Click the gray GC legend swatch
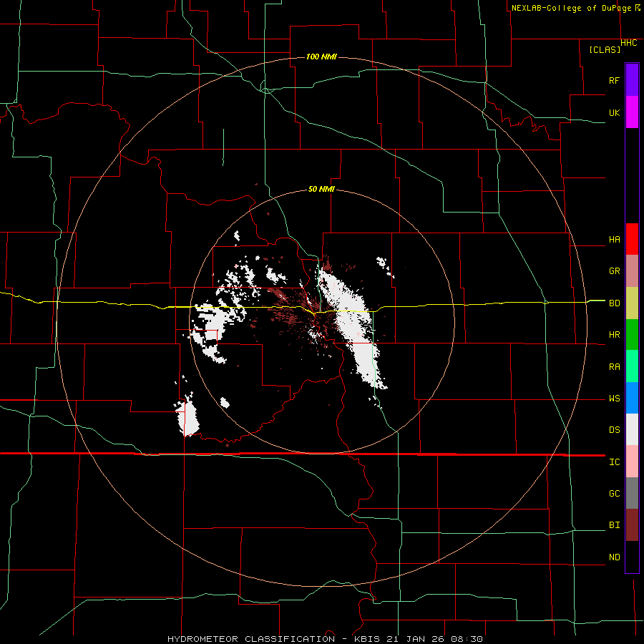Viewport: 644px width, 644px height. pos(632,493)
